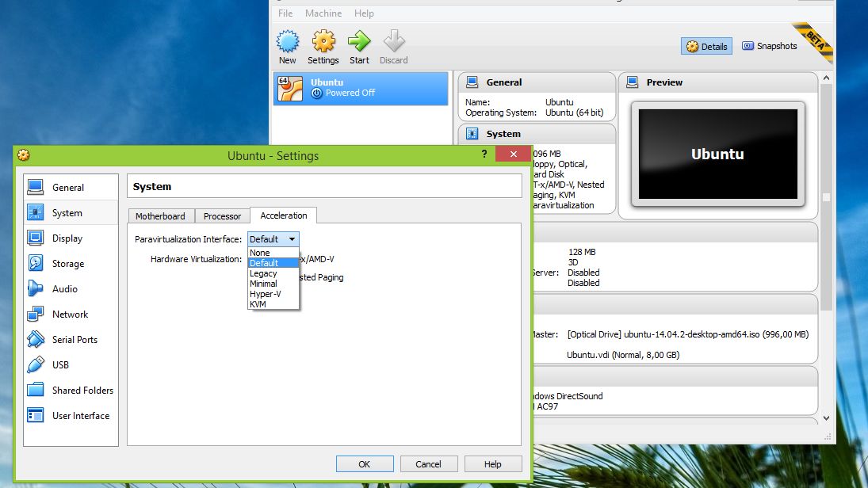Screen dimensions: 868x488
Task: Open Shared Folders settings category
Action: click(x=71, y=391)
